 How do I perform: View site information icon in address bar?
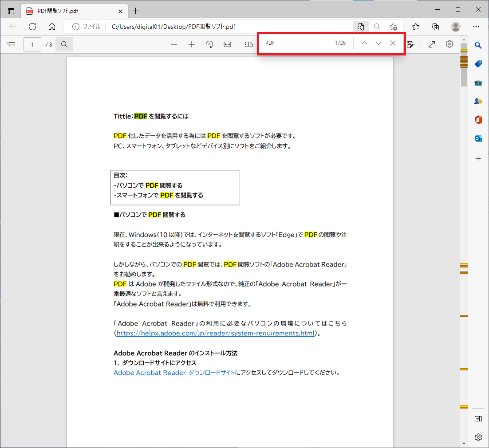coord(76,27)
